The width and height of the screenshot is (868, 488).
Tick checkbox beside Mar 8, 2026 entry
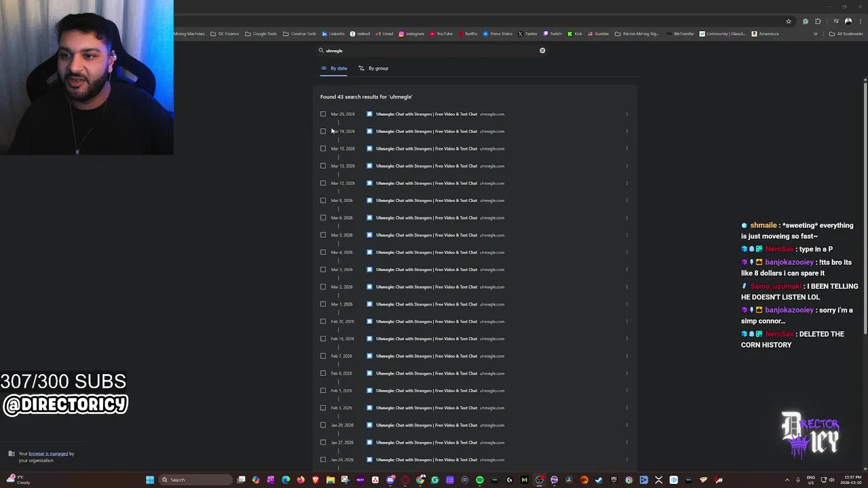click(323, 201)
